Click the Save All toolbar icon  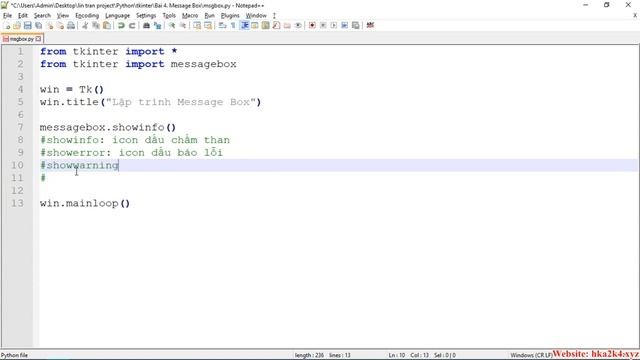[x=38, y=25]
